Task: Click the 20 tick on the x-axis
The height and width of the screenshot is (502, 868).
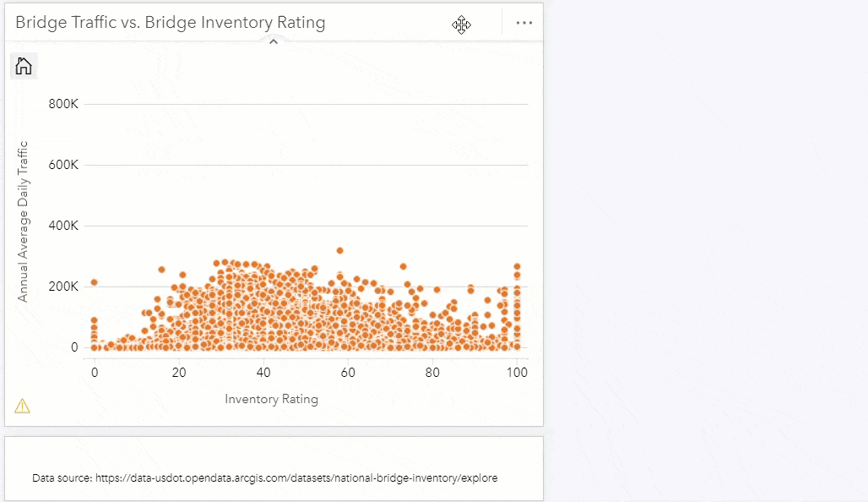Action: click(179, 372)
